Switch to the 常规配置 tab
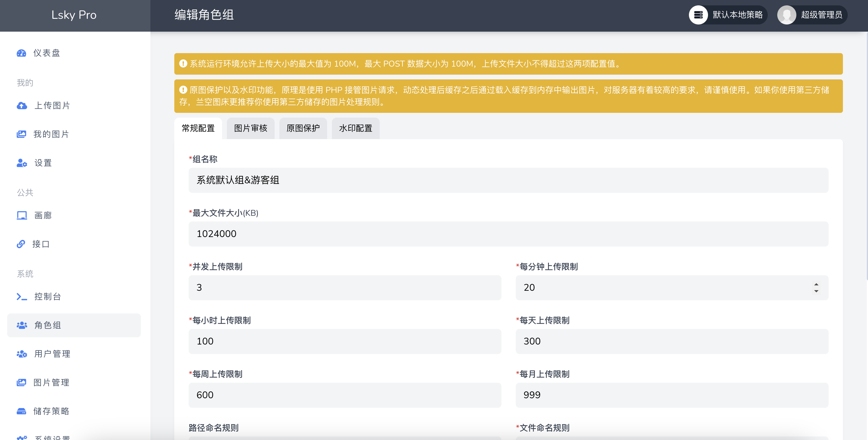 coord(198,128)
